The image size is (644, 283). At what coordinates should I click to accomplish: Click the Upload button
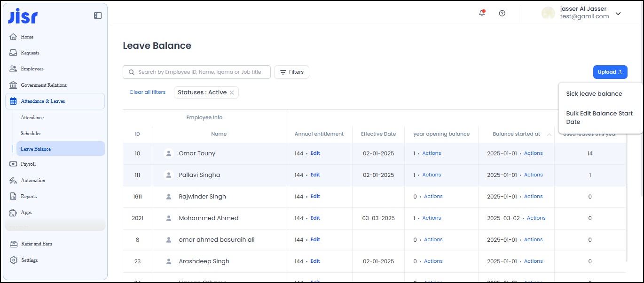(x=610, y=72)
